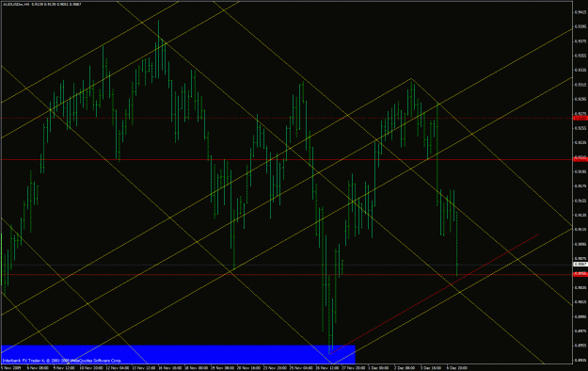Click the 0.9095 price axis label
The width and height of the screenshot is (588, 371).
point(580,244)
